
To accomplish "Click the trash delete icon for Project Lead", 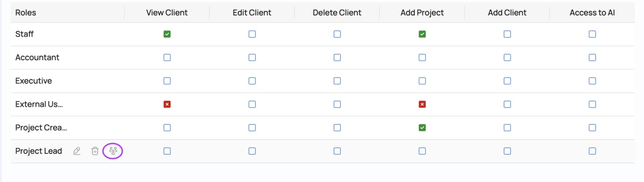I will click(95, 151).
